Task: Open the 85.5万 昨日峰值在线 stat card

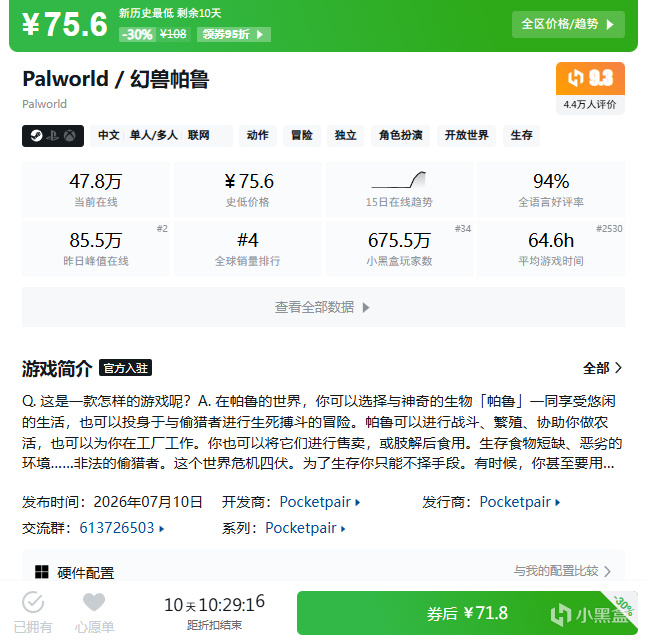Action: click(x=96, y=248)
